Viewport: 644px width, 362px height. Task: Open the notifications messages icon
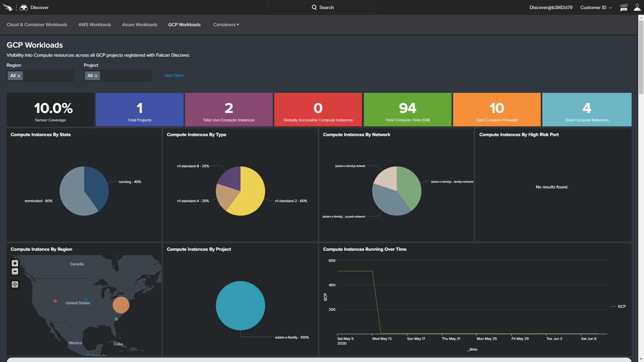pos(624,7)
